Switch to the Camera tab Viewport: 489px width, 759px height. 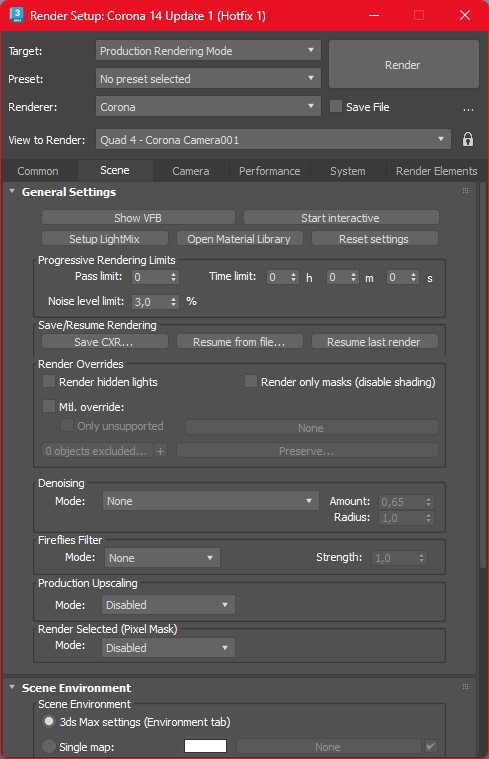[x=191, y=171]
